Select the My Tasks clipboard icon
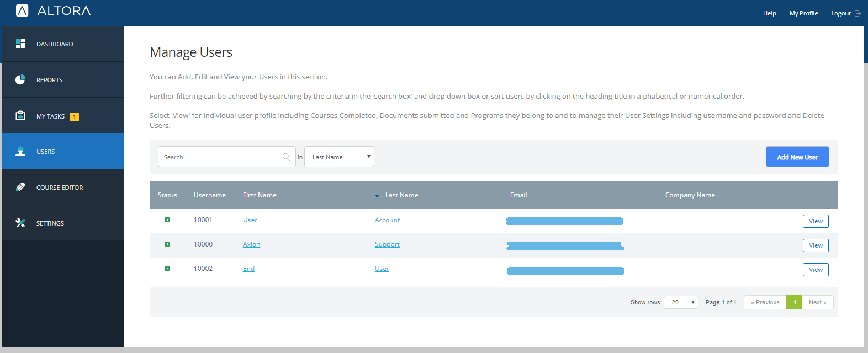The image size is (868, 353). tap(20, 116)
